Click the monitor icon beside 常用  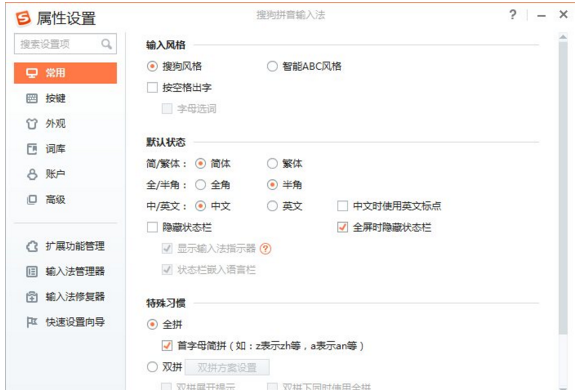[x=32, y=73]
